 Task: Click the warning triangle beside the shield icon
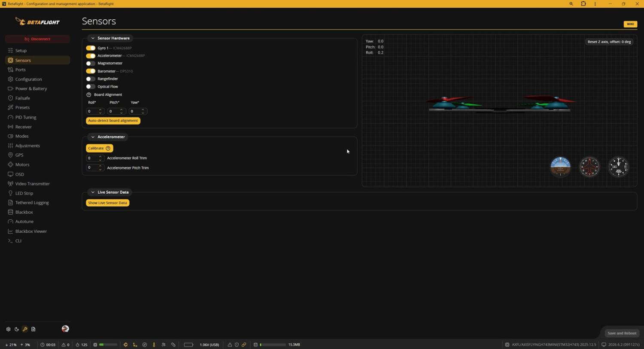click(x=230, y=345)
